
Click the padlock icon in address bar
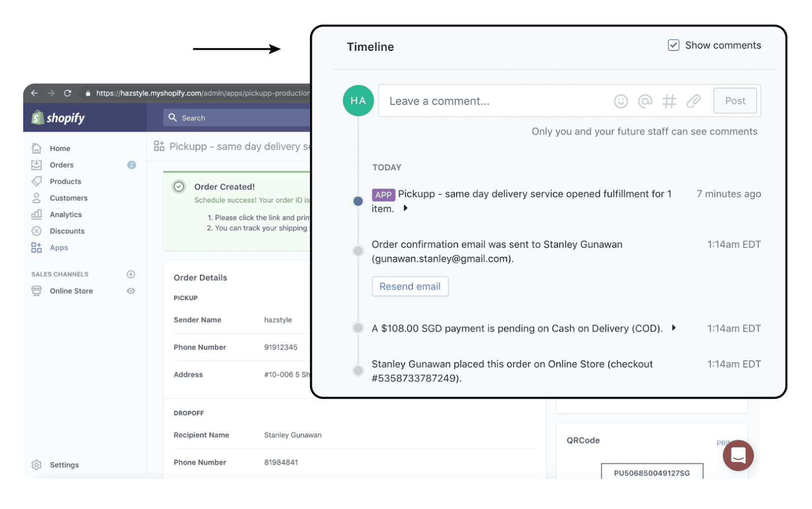[88, 93]
